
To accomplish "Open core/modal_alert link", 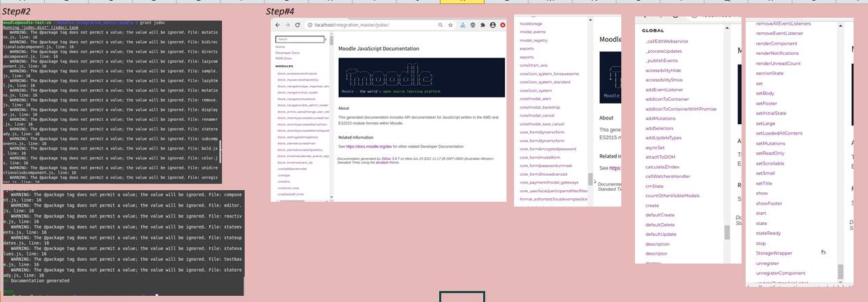I will click(535, 98).
